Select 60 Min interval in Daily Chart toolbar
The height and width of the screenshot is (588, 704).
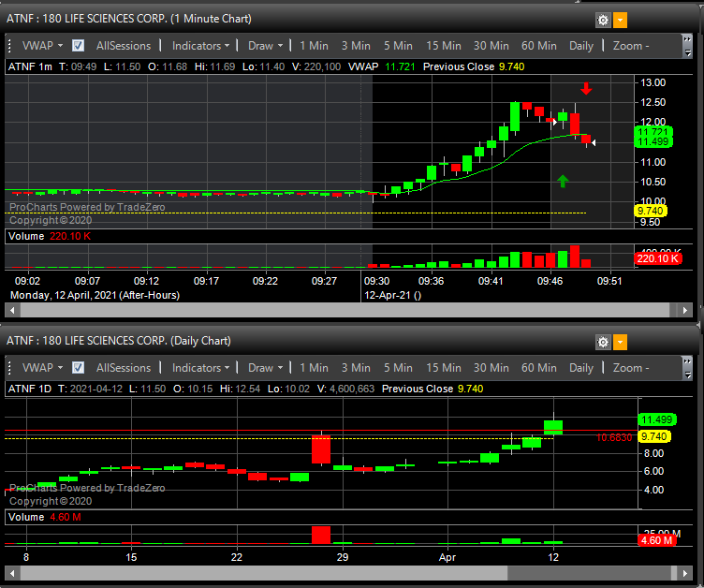coord(539,368)
